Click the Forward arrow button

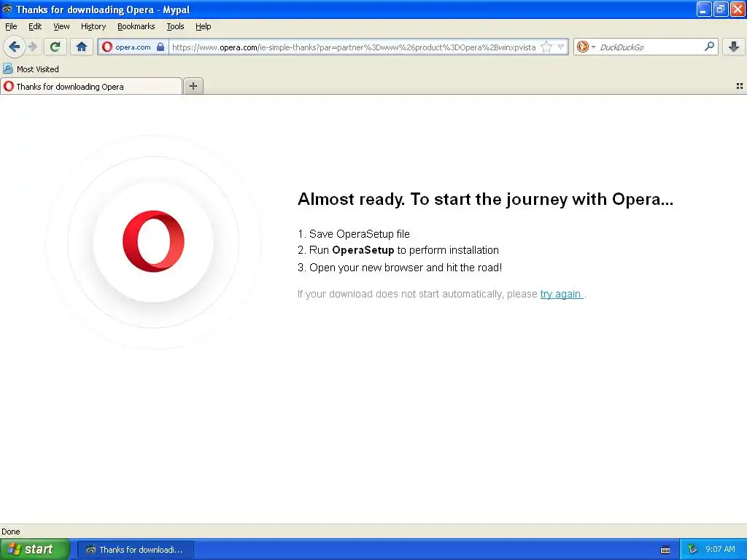pos(33,47)
